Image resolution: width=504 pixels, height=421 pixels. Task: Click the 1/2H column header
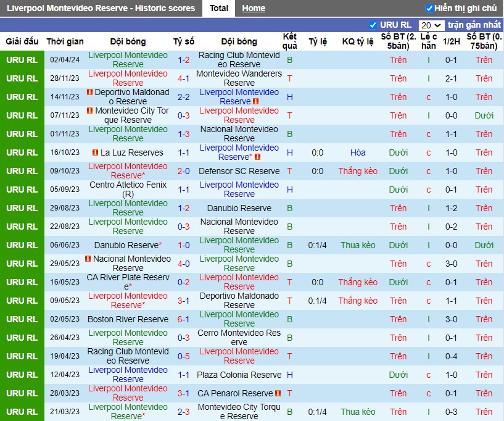(452, 41)
